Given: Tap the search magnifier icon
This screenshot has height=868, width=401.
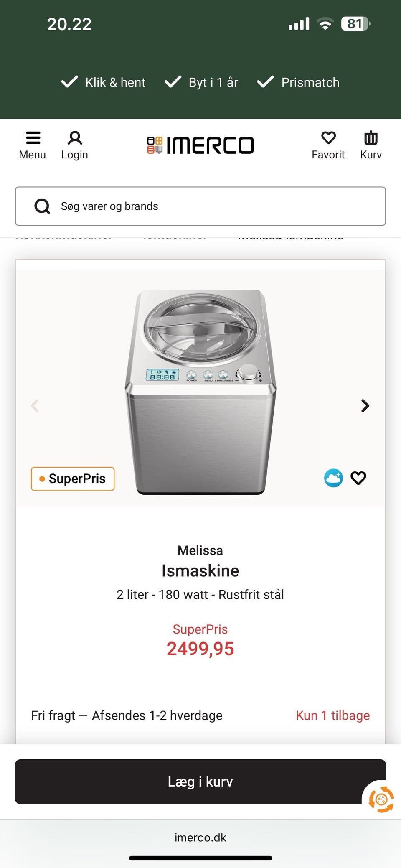Looking at the screenshot, I should (42, 206).
